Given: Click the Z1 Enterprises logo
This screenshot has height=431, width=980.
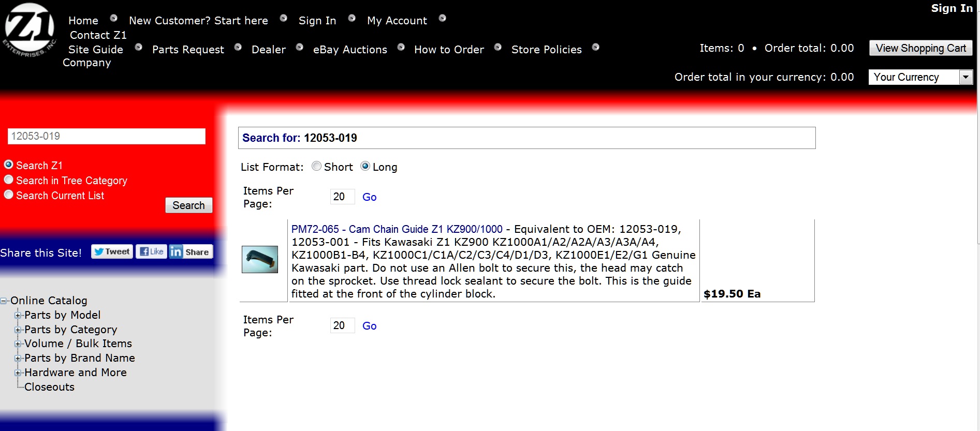Looking at the screenshot, I should [30, 30].
